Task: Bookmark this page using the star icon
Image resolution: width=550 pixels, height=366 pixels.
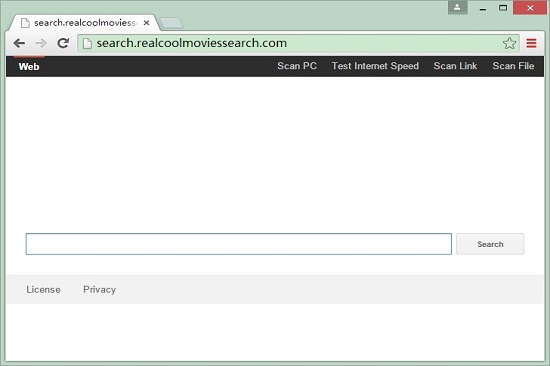Action: 509,43
